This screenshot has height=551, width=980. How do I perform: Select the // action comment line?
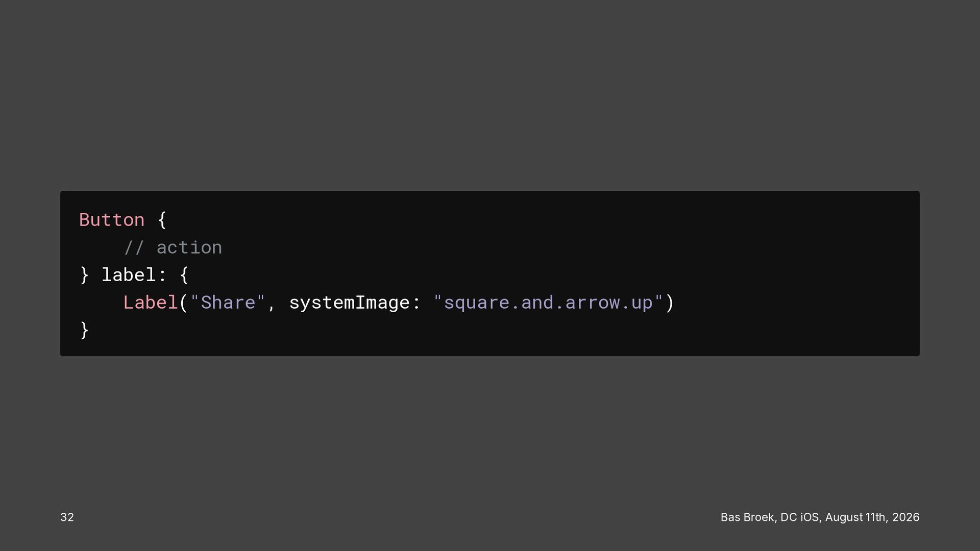pyautogui.click(x=173, y=247)
